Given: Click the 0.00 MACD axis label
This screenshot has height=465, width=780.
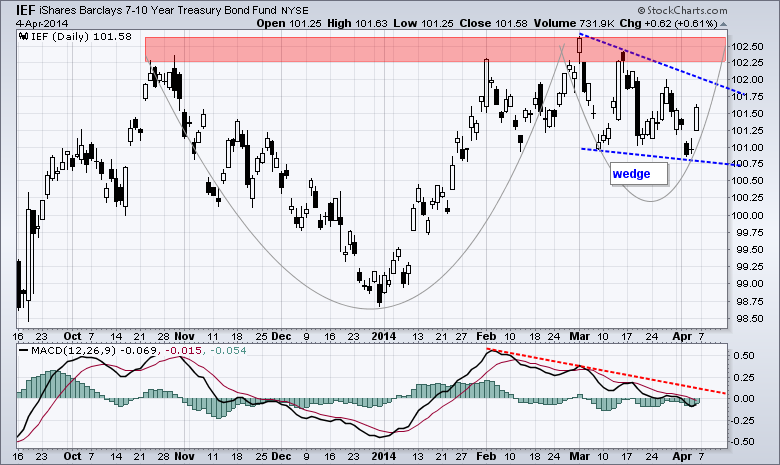Looking at the screenshot, I should (x=746, y=398).
